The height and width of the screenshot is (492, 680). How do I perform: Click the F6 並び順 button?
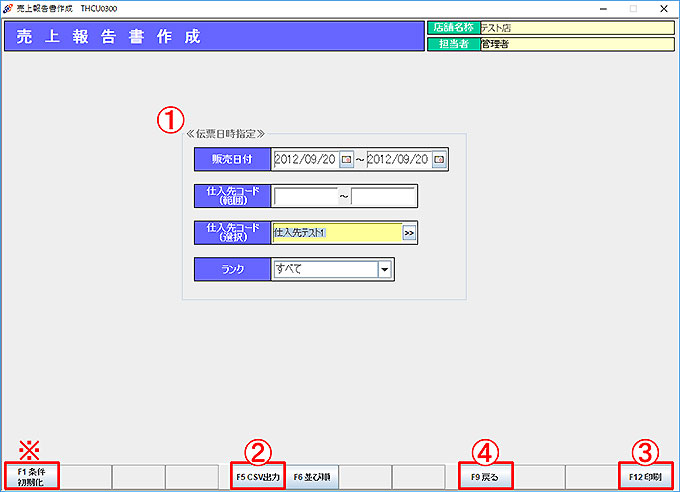coord(312,476)
